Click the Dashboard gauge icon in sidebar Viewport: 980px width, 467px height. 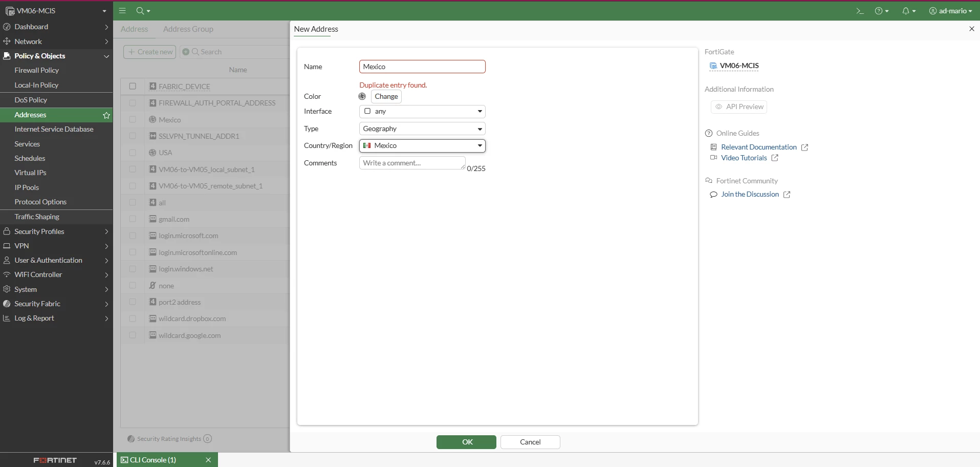coord(7,27)
